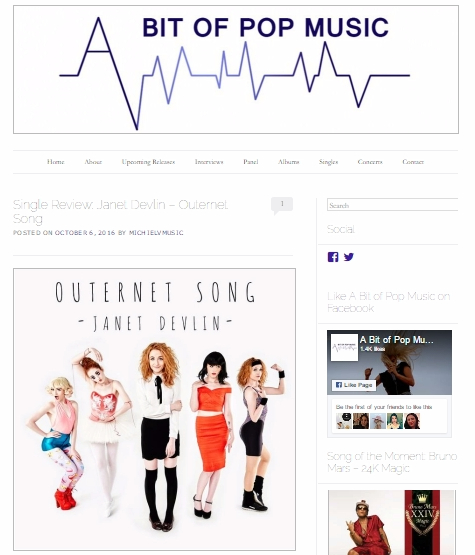The image size is (475, 555).
Task: Open the Interviews menu item
Action: 209,162
